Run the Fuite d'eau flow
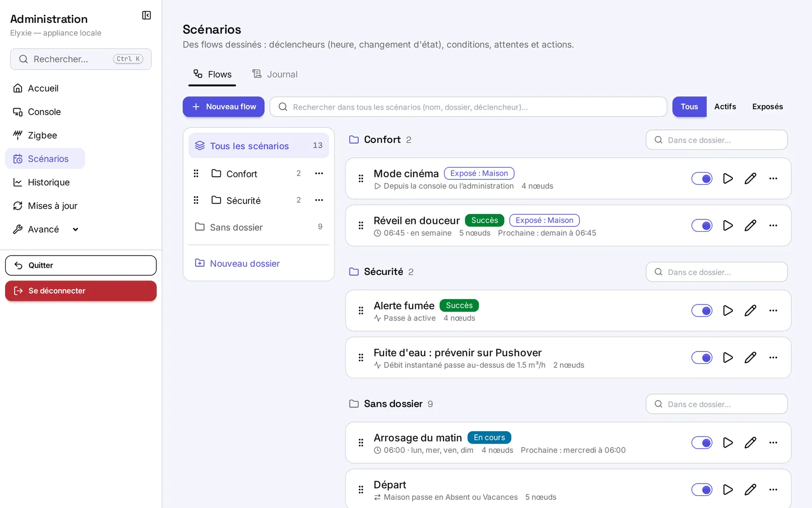 (728, 358)
